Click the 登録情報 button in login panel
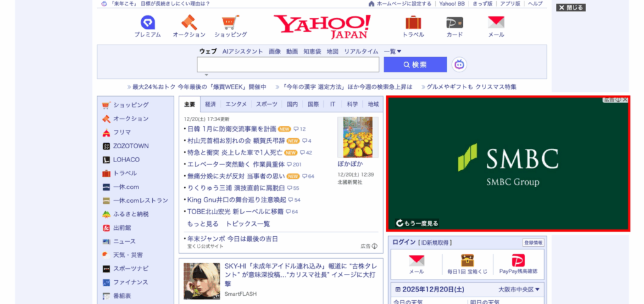644x304 pixels. pyautogui.click(x=533, y=242)
